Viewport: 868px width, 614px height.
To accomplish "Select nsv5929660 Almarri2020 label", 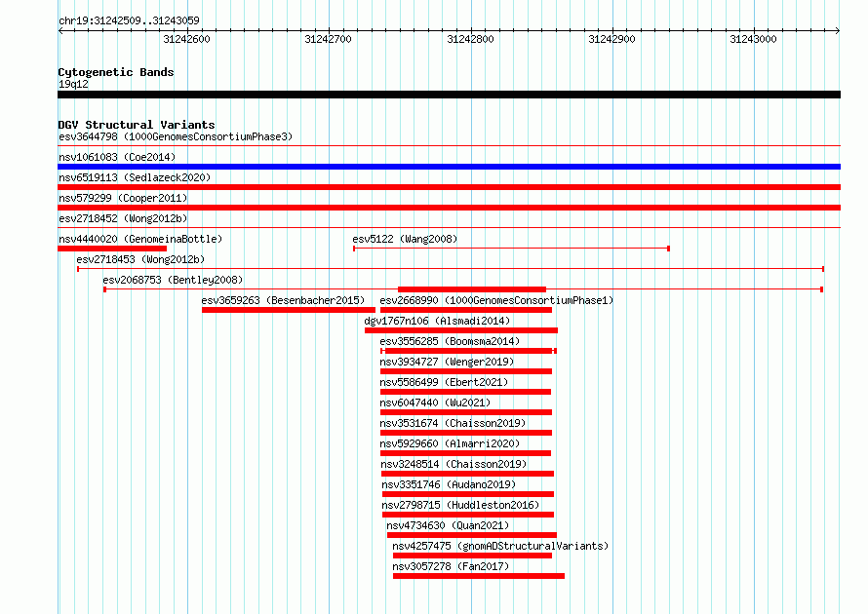I will pos(450,443).
